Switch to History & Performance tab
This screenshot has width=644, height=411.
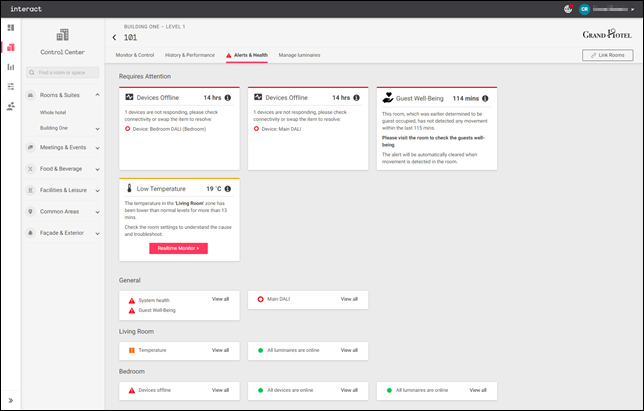190,55
